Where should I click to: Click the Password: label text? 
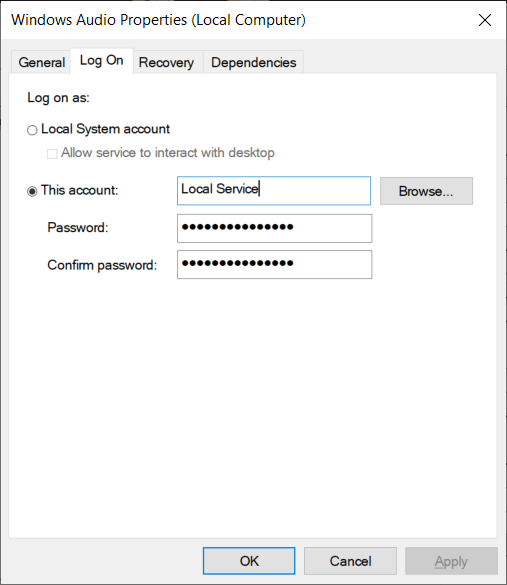[78, 228]
